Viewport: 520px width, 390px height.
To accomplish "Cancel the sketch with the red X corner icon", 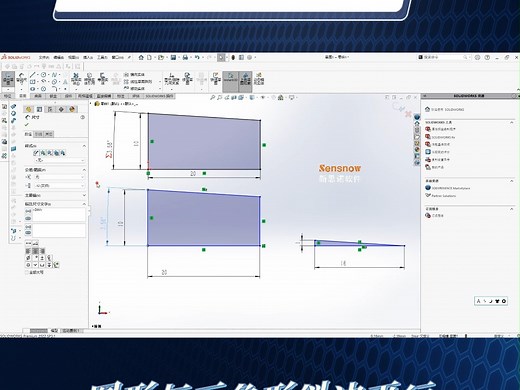I will click(408, 114).
